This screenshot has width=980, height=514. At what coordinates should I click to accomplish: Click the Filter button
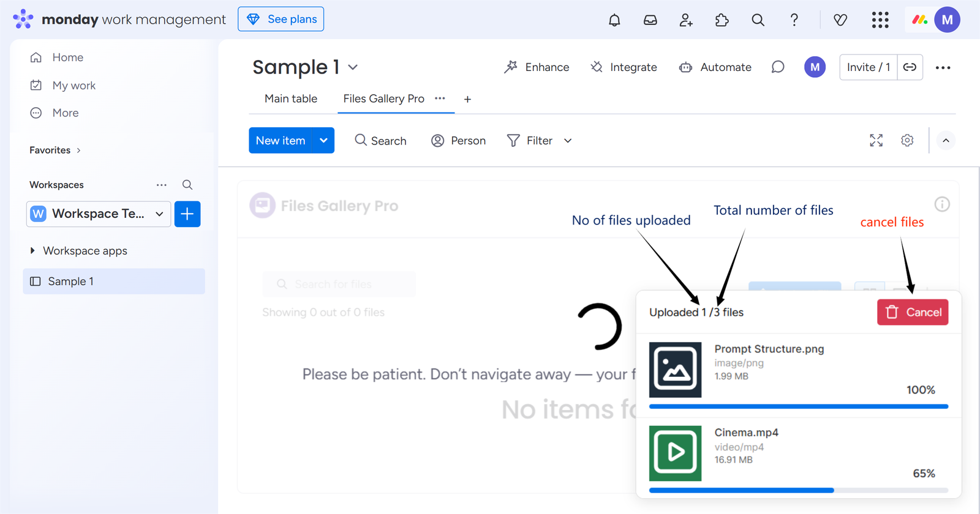(530, 141)
